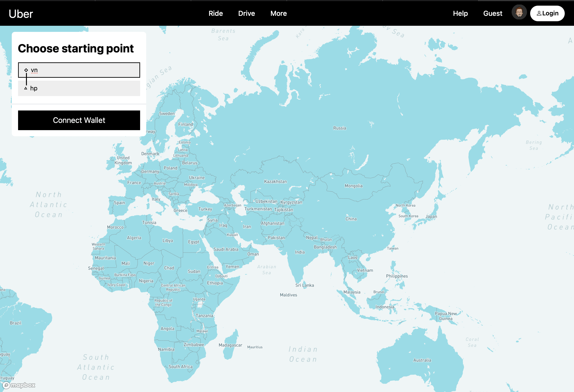Click the Malaysia label on map
This screenshot has height=392, width=574.
(x=352, y=292)
